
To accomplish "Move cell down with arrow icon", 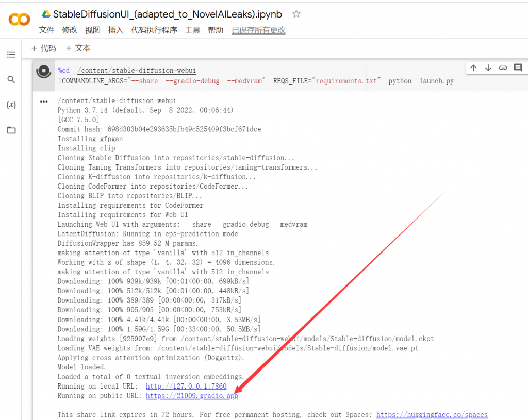I will coord(488,68).
